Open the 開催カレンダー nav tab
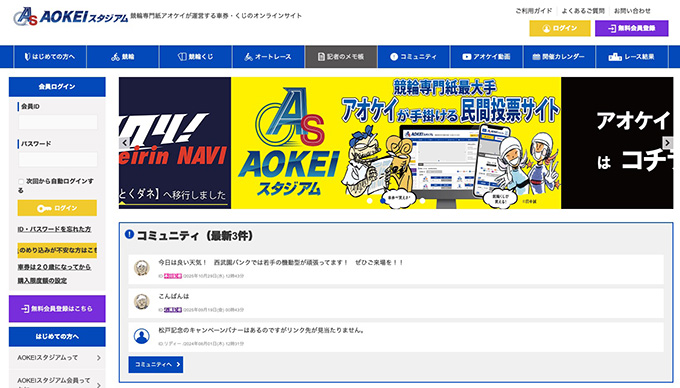Screen dimensions: 680x388 [559, 57]
